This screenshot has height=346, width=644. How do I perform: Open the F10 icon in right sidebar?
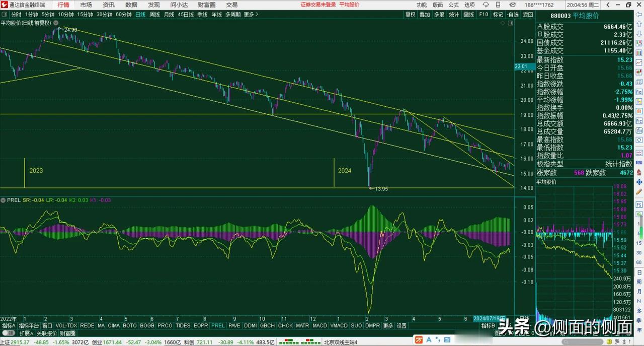[639, 93]
